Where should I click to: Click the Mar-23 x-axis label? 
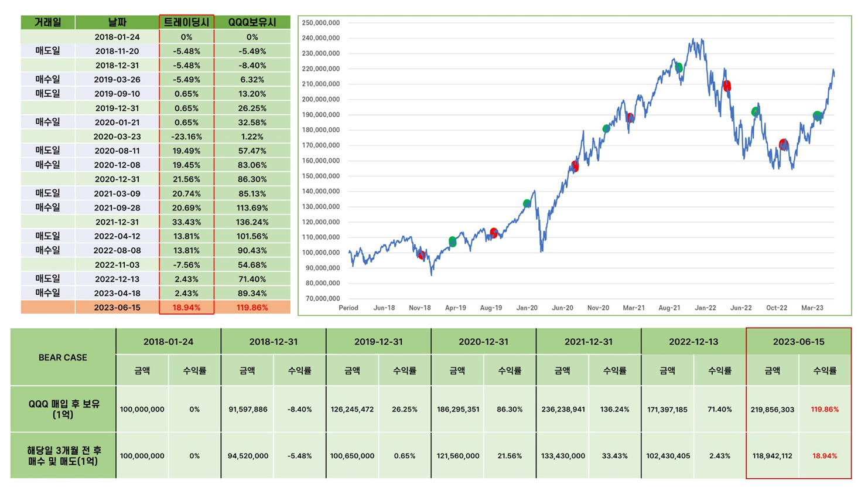point(812,308)
